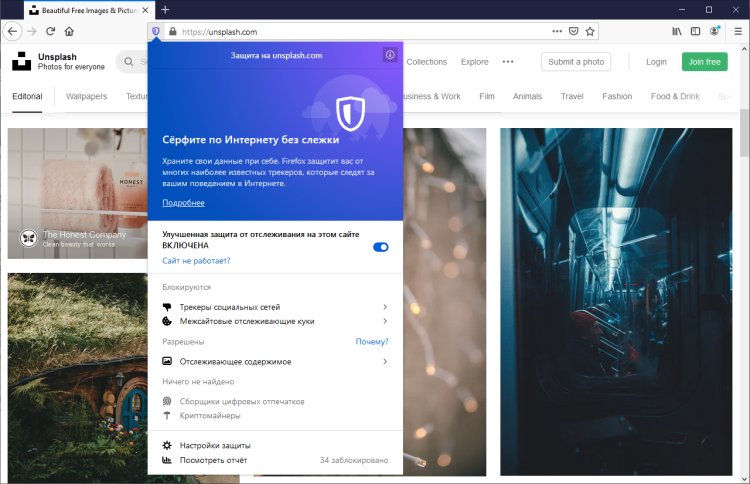The height and width of the screenshot is (484, 750).
Task: Open Посмотреть отчёт
Action: click(213, 460)
